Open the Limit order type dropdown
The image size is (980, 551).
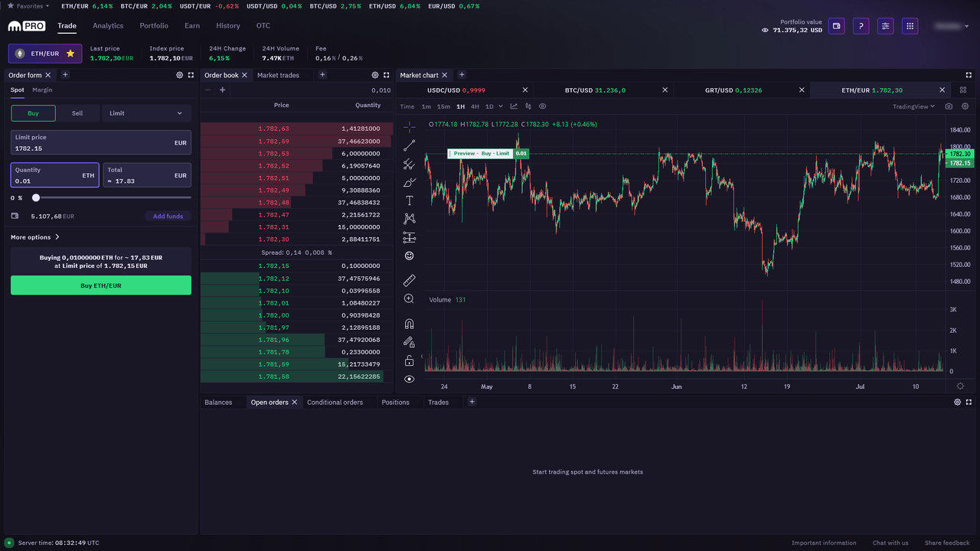tap(146, 113)
